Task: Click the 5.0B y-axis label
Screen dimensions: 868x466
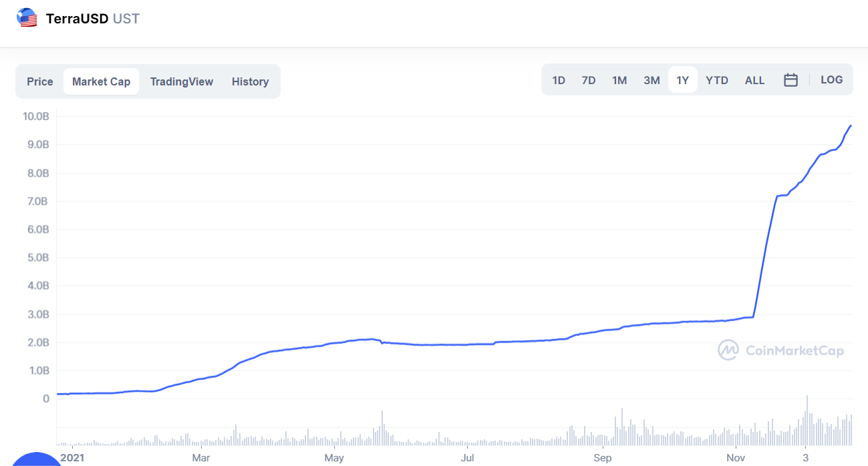Action: pos(37,258)
